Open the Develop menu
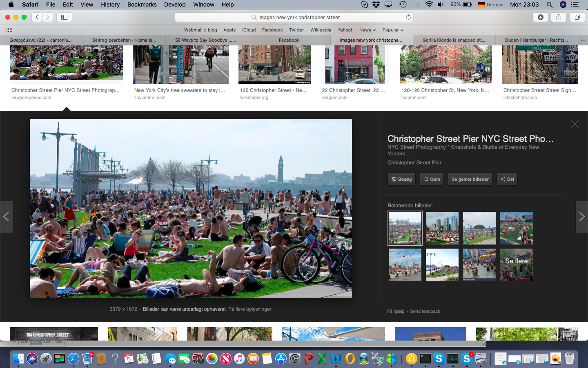 pos(175,4)
